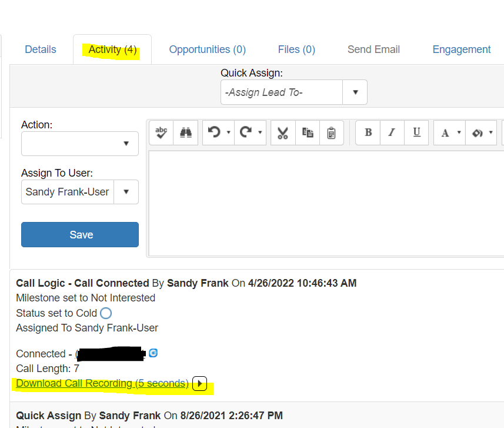This screenshot has width=504, height=428.
Task: Click the timestamp 8/26/2021 2:26:47 PM
Action: (x=232, y=416)
